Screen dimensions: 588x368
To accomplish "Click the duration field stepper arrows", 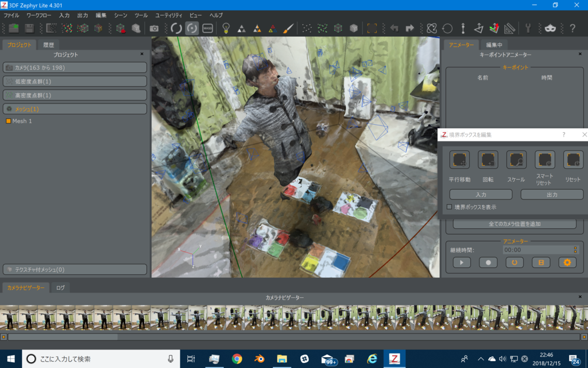I will tap(575, 250).
